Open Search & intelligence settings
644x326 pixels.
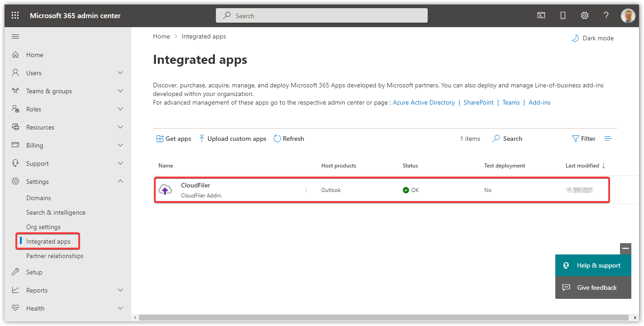[x=56, y=212]
